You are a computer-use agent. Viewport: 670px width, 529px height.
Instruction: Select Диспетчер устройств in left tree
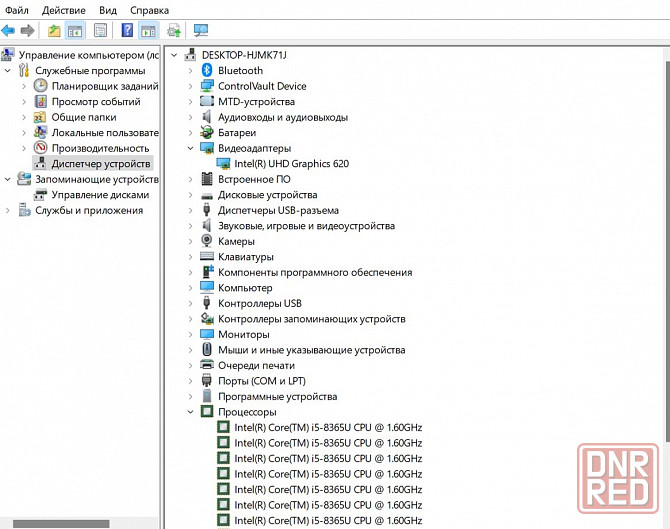[101, 164]
